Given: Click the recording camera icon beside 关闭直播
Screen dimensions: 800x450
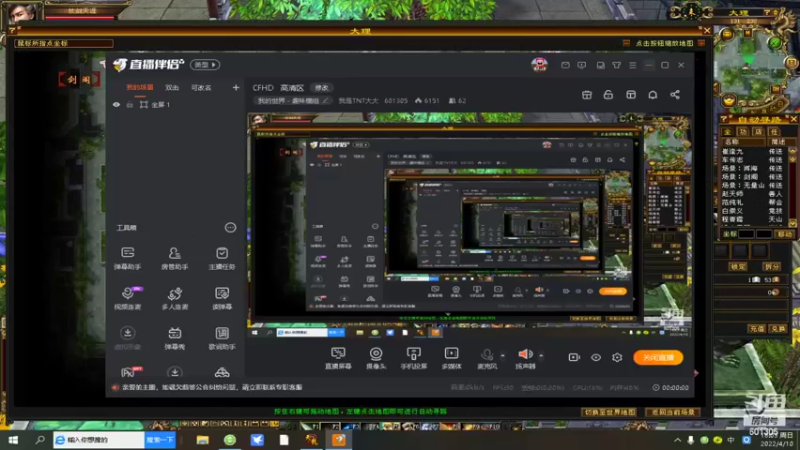Looking at the screenshot, I should coord(574,357).
